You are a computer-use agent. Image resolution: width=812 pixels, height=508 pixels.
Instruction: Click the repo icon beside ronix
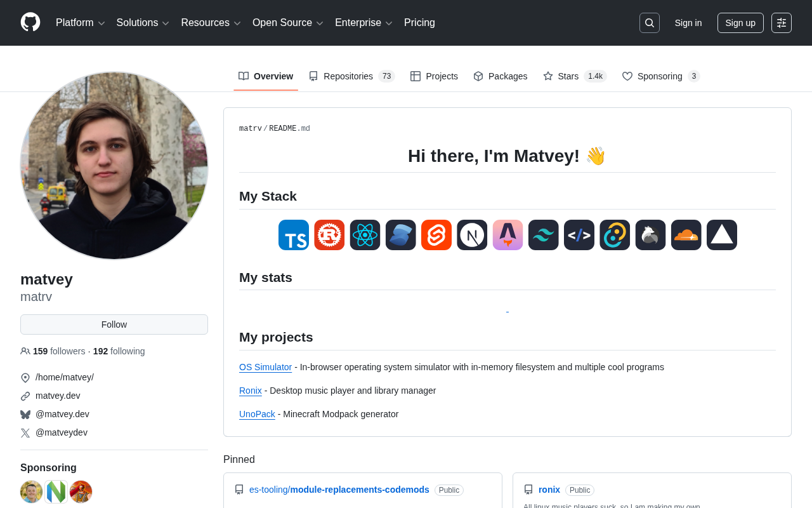point(528,490)
